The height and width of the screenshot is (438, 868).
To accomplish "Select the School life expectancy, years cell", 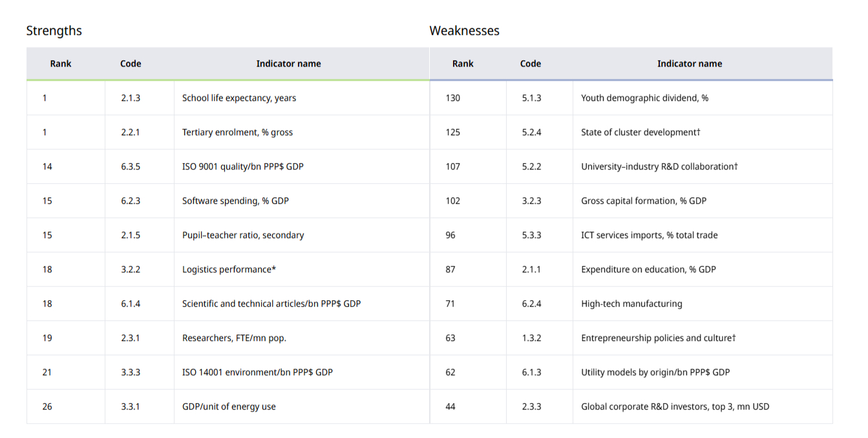I will pyautogui.click(x=239, y=98).
